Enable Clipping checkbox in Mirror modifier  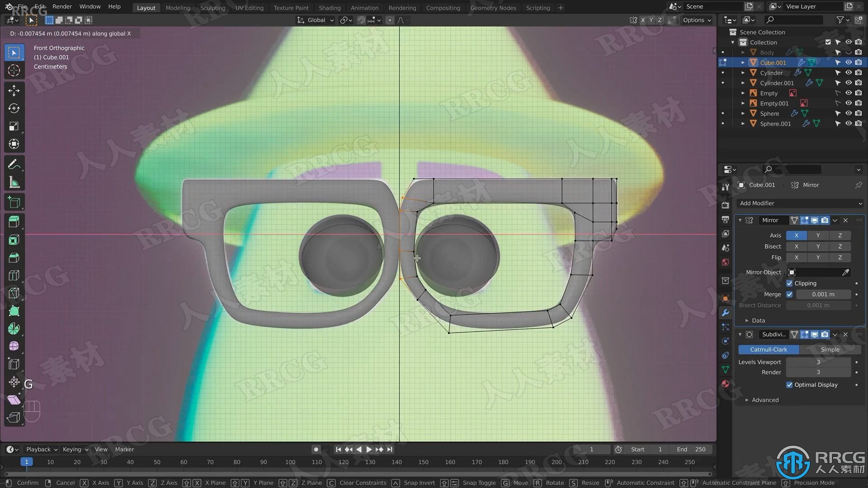coord(789,283)
